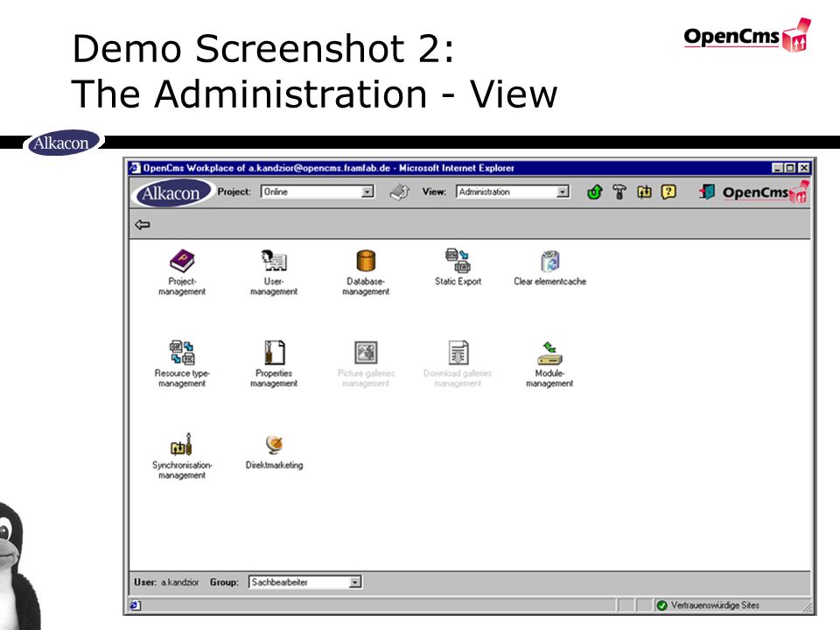840x630 pixels.
Task: Open Module-management icon
Action: [549, 353]
